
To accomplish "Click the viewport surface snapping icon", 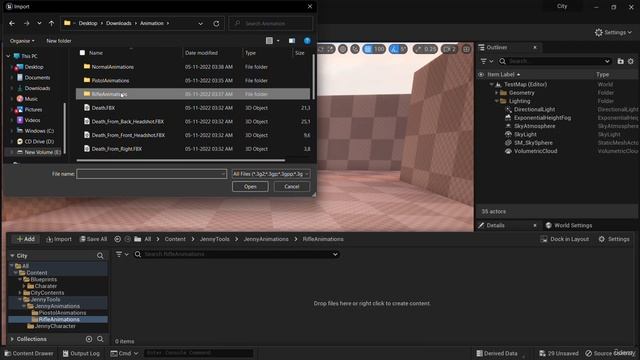I will tap(355, 49).
